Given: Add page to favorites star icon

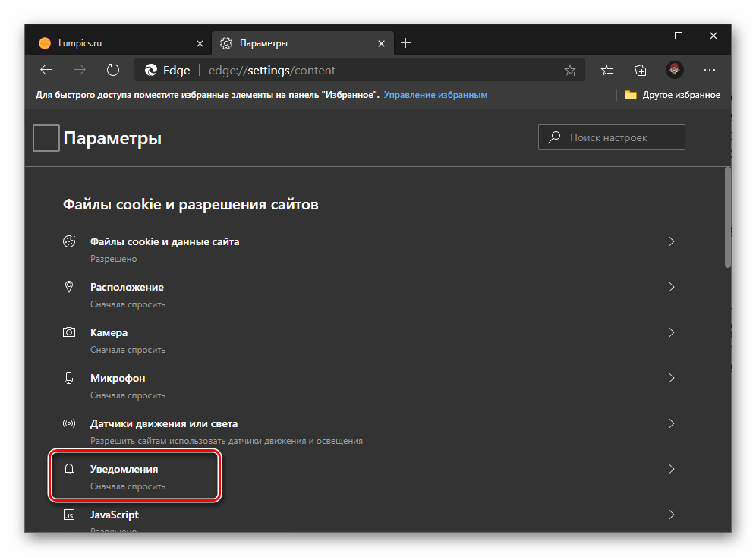Looking at the screenshot, I should click(570, 71).
